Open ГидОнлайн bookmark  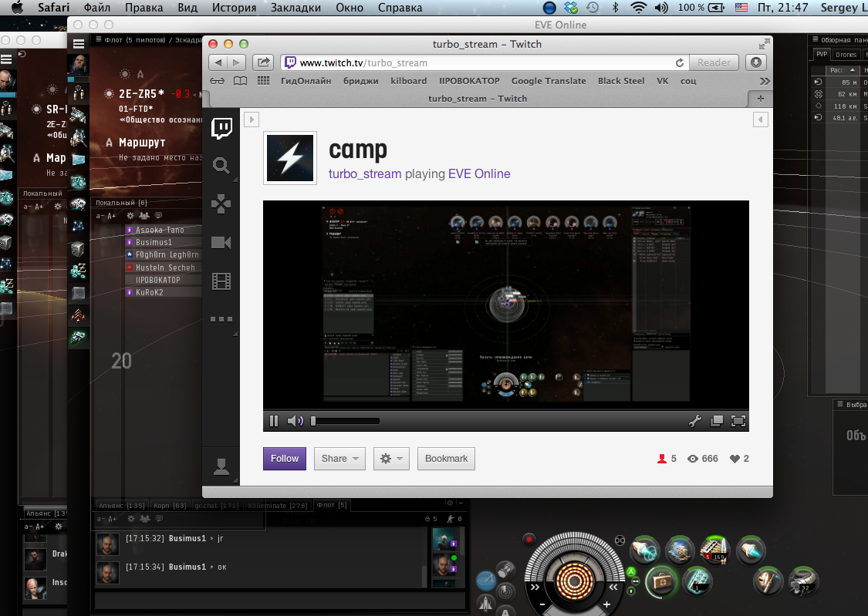pos(306,81)
